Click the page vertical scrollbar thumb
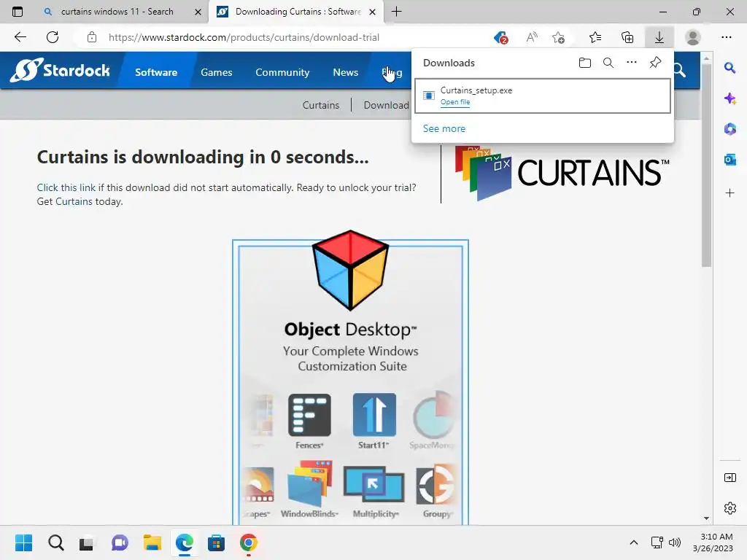 [x=706, y=166]
